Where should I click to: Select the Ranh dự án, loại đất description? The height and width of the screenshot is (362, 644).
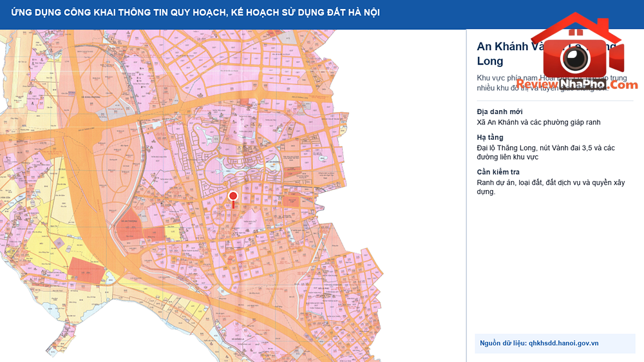[551, 187]
